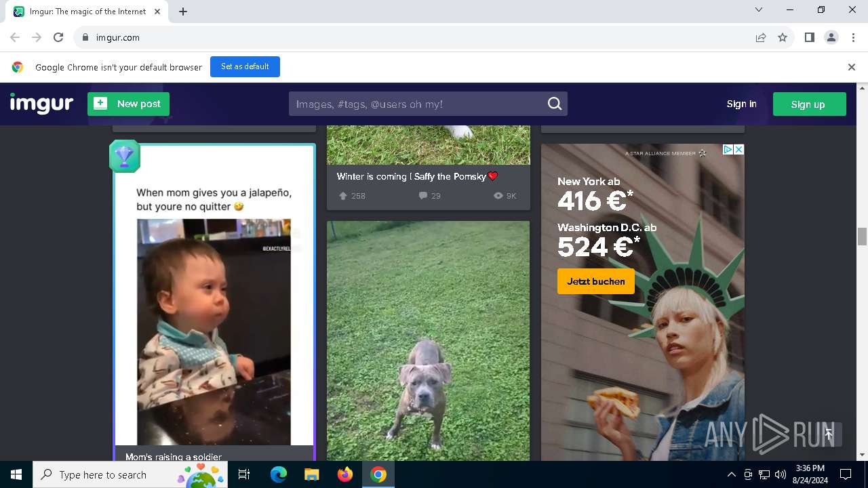Image resolution: width=868 pixels, height=488 pixels.
Task: Open Chrome three-dot menu
Action: [852, 37]
